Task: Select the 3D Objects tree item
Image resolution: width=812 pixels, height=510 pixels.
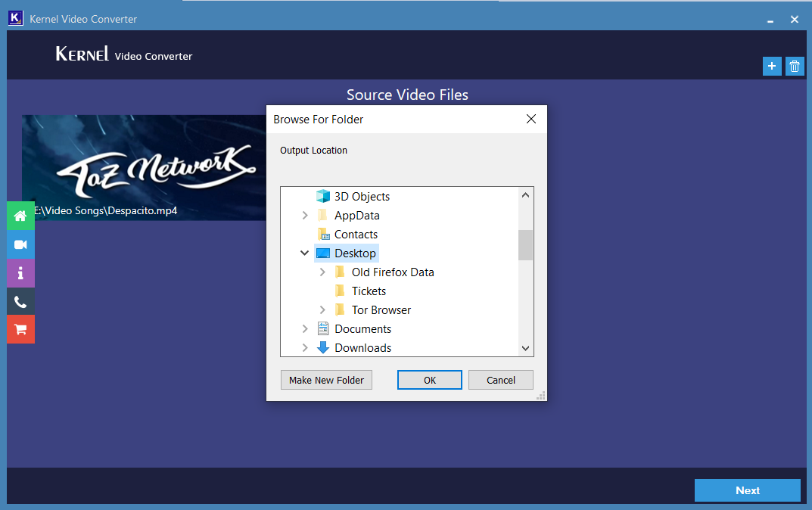Action: [x=362, y=196]
